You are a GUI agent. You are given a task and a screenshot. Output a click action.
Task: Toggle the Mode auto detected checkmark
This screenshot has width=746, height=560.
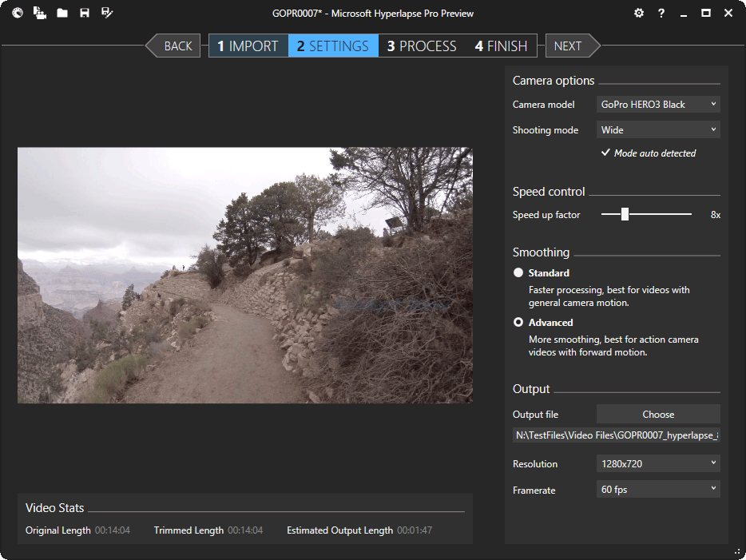605,153
